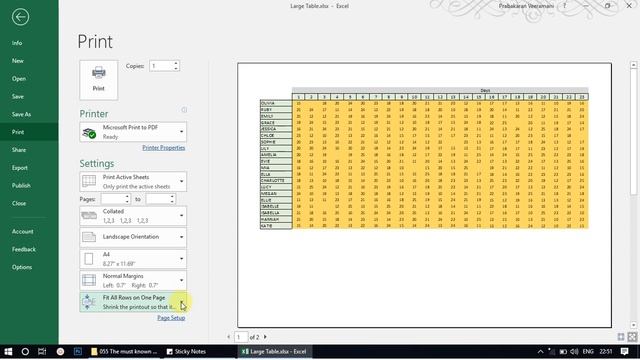
Task: Open Task View on the taskbar
Action: [42, 352]
